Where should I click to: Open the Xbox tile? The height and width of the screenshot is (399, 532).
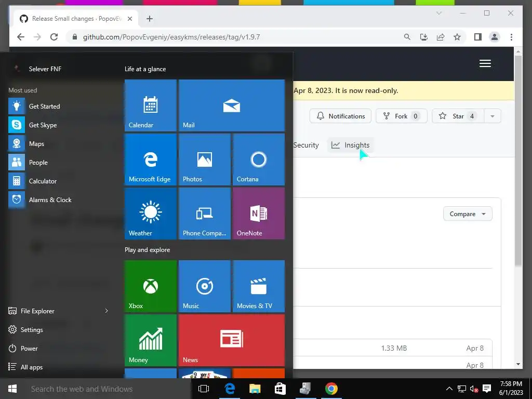tap(150, 286)
